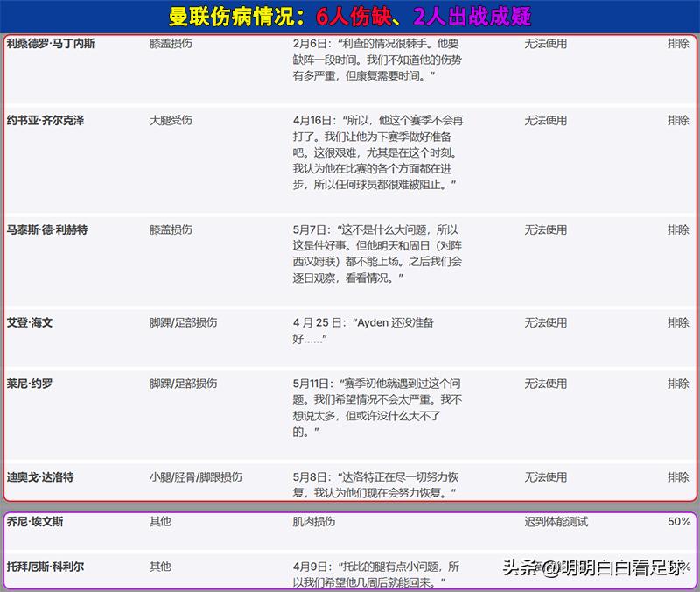Image resolution: width=700 pixels, height=592 pixels.
Task: Click the 4月9日 quote about 托比
Action: (x=376, y=574)
